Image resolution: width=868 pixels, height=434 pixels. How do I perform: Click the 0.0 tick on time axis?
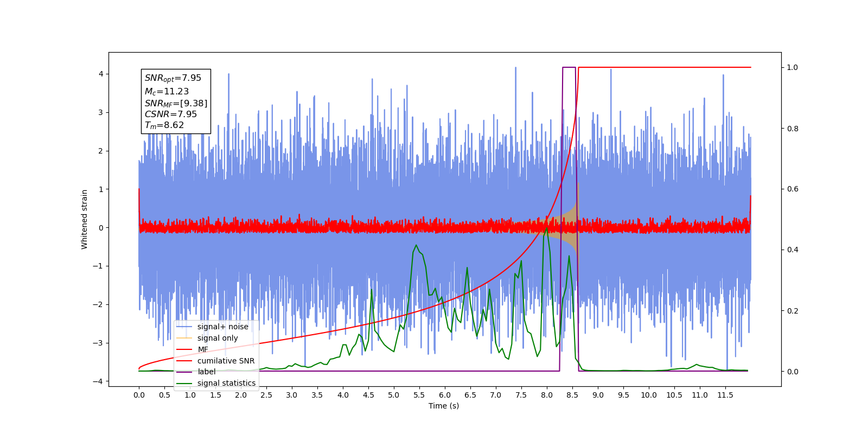click(x=139, y=395)
